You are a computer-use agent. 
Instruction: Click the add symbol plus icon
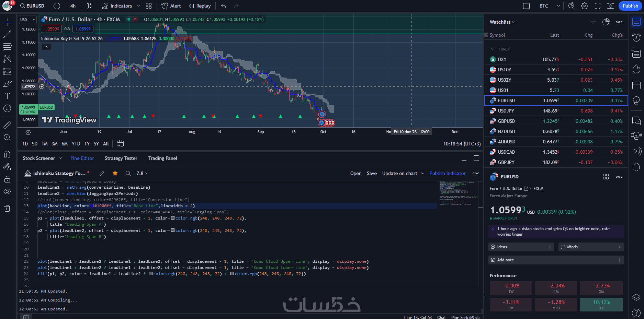[x=57, y=6]
